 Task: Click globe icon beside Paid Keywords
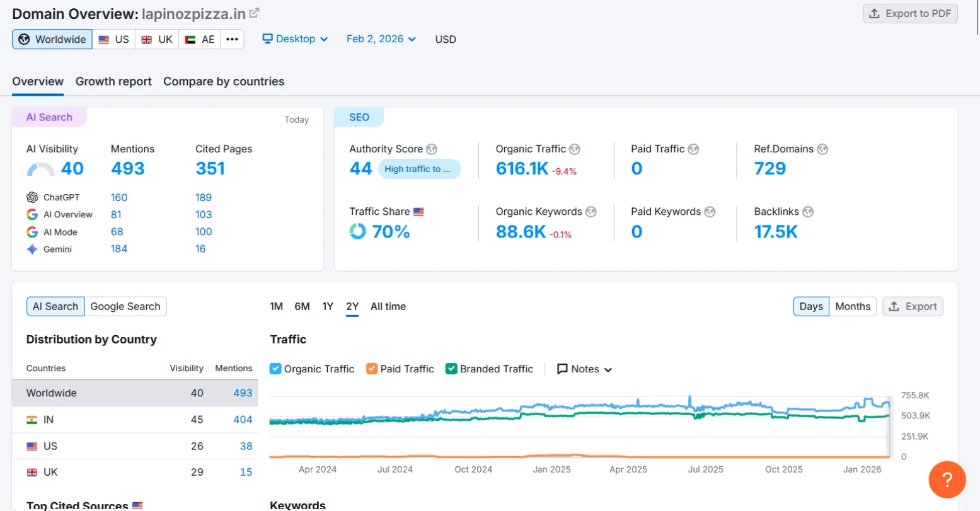point(710,212)
